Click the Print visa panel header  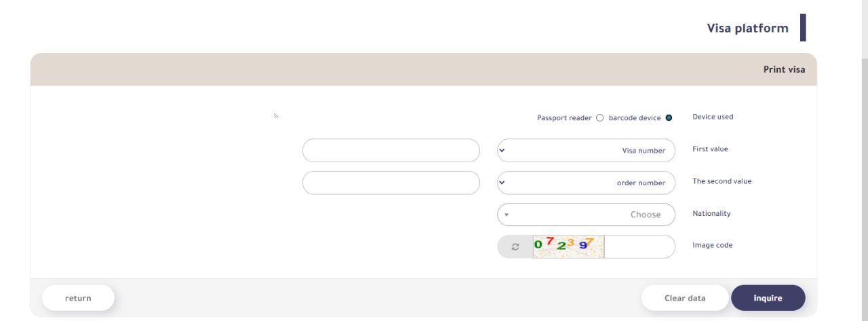[784, 69]
